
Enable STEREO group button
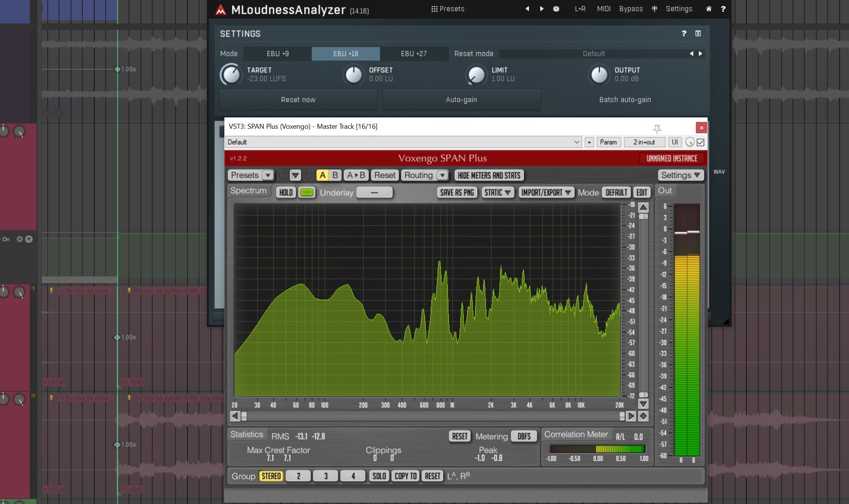pyautogui.click(x=271, y=476)
